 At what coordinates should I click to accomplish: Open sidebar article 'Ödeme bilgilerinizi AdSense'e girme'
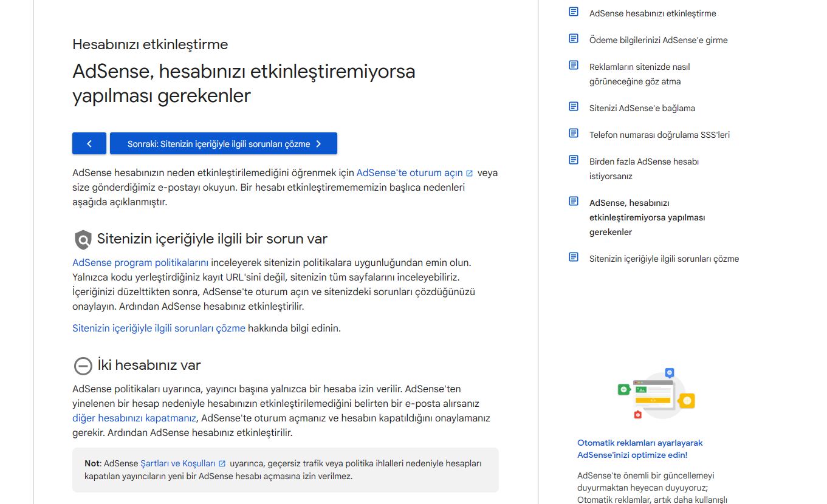click(658, 40)
